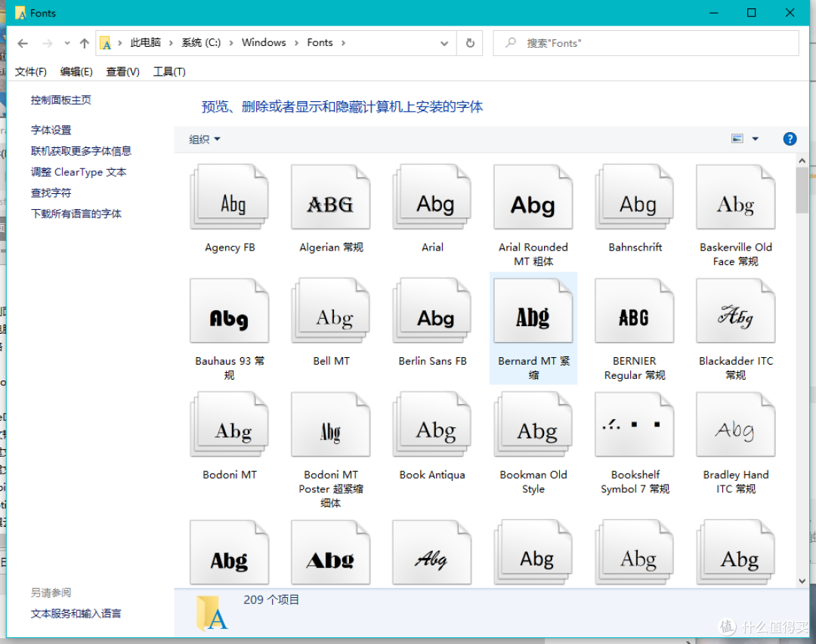This screenshot has width=816, height=644.
Task: Open the 查看 menu
Action: click(x=122, y=71)
